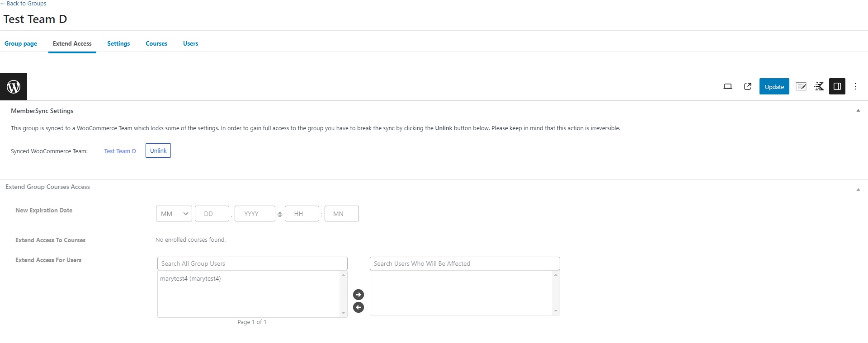This screenshot has height=343, width=868.
Task: Open the Settings tab
Action: coord(118,43)
